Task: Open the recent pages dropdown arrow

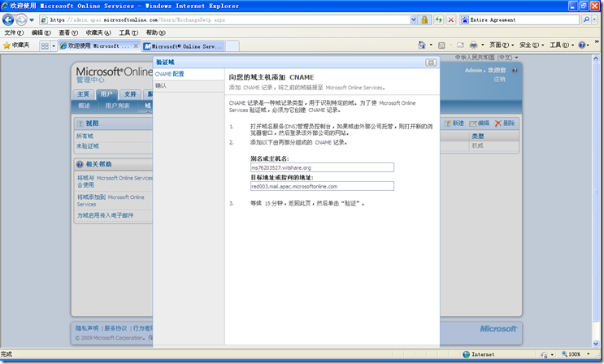Action: click(x=32, y=20)
